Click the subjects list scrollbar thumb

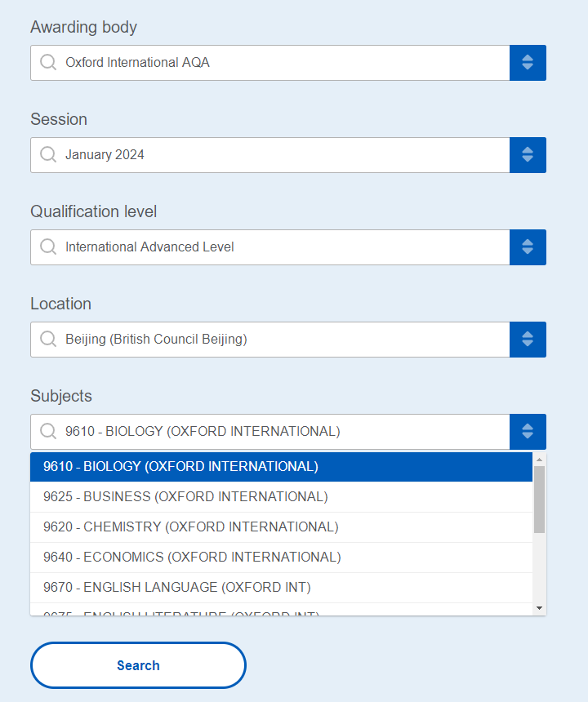[539, 500]
